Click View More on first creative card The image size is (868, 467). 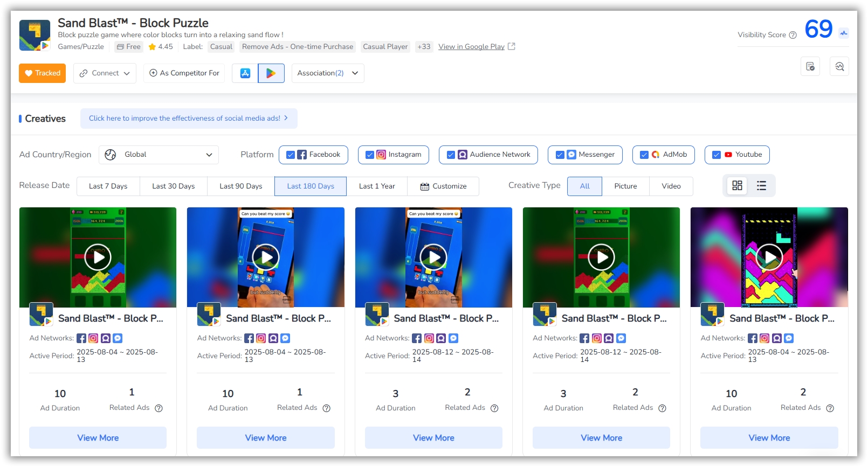pos(98,438)
